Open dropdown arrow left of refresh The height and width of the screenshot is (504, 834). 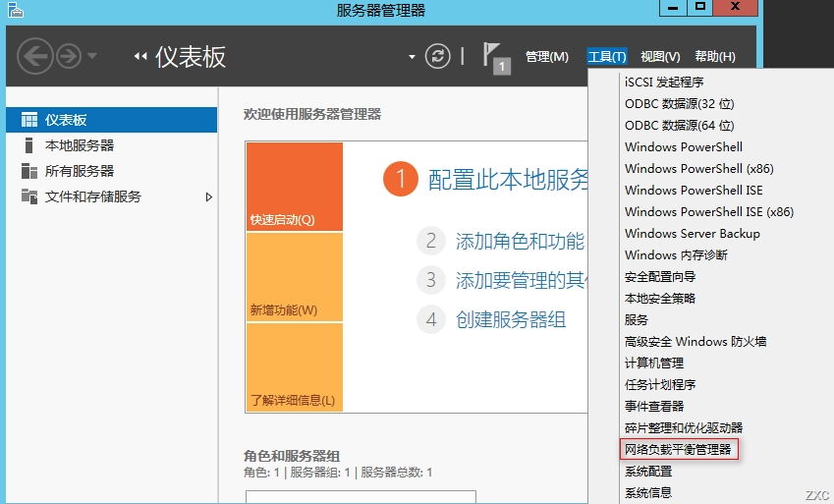(412, 56)
